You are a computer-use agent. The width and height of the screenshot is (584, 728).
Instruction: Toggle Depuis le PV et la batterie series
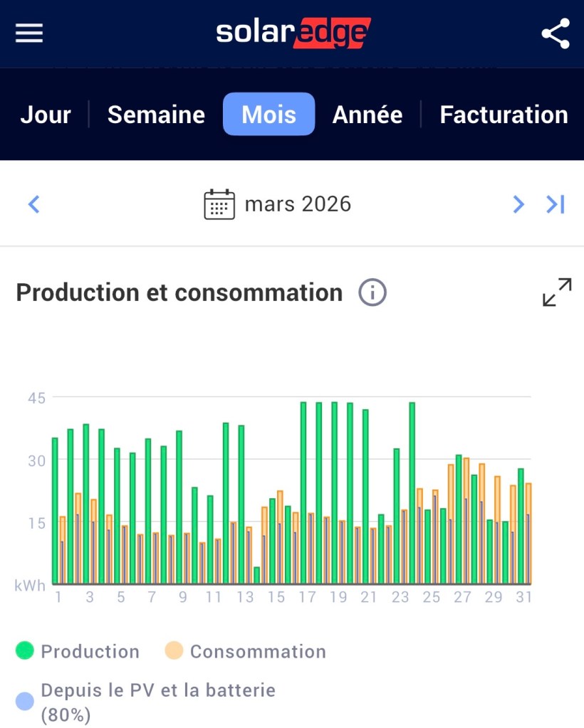point(26,702)
